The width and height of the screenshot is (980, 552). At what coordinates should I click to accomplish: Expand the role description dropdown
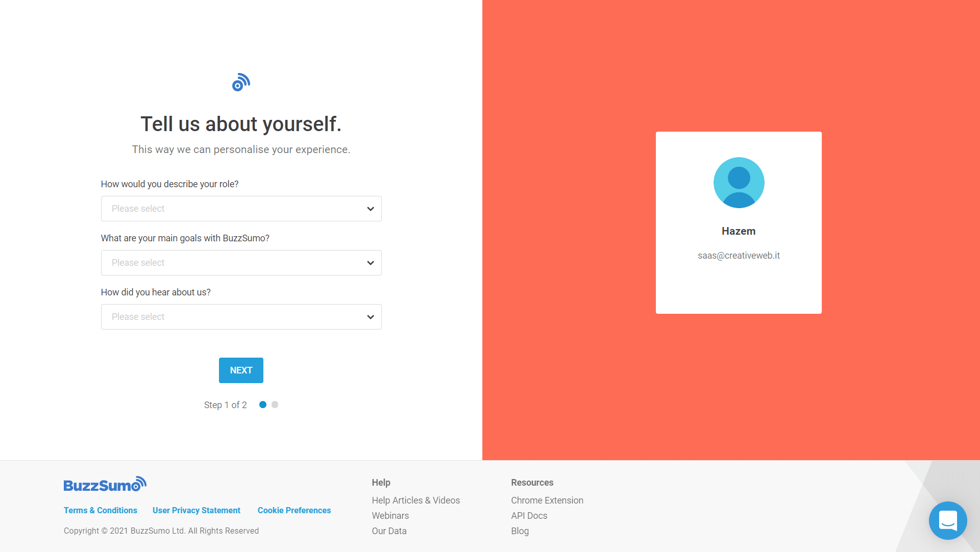(241, 209)
